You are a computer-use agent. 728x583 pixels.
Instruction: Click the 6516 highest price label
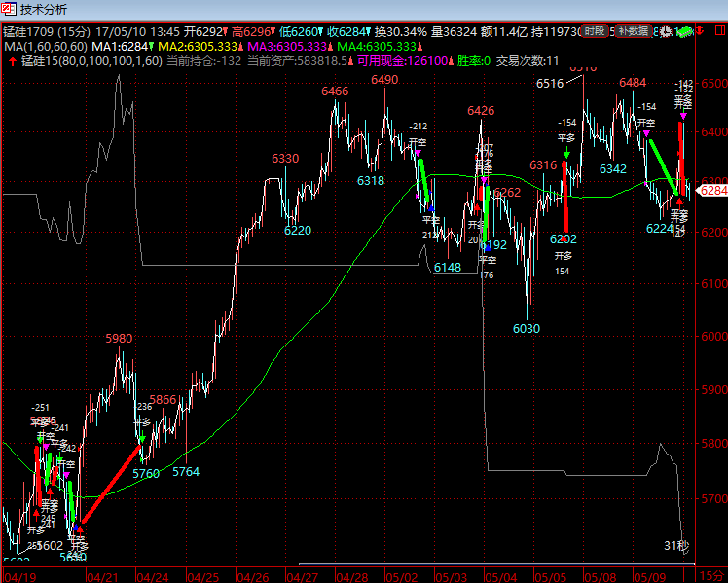click(x=550, y=84)
